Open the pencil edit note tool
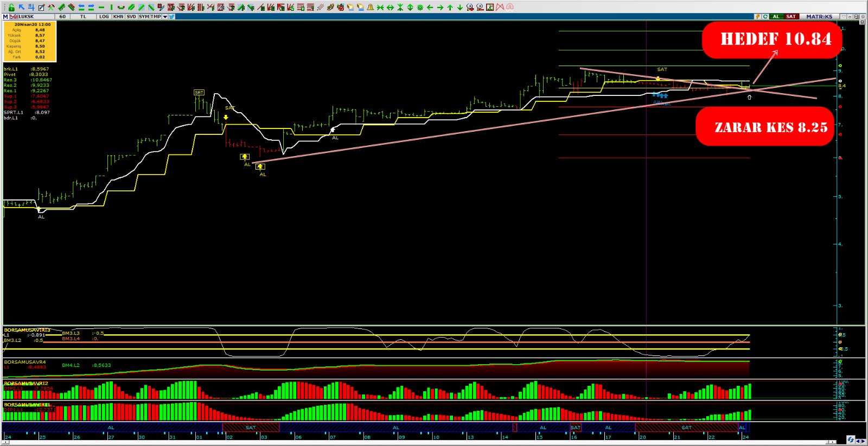The width and height of the screenshot is (868, 446). (41, 8)
